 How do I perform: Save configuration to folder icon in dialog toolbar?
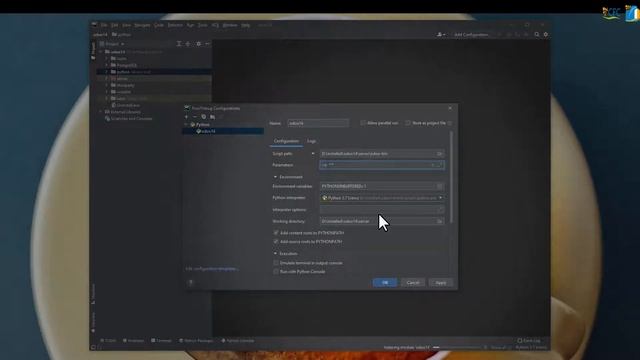213,117
